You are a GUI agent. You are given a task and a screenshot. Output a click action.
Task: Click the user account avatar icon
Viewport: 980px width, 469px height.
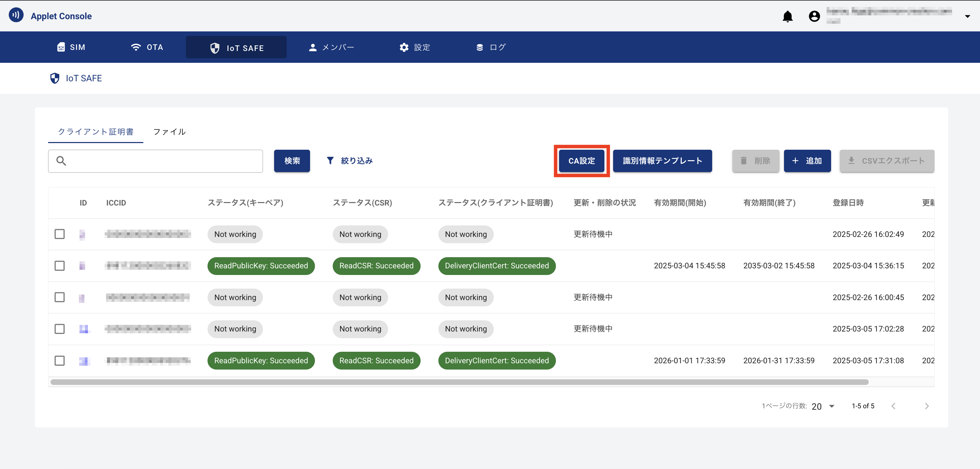click(x=814, y=16)
